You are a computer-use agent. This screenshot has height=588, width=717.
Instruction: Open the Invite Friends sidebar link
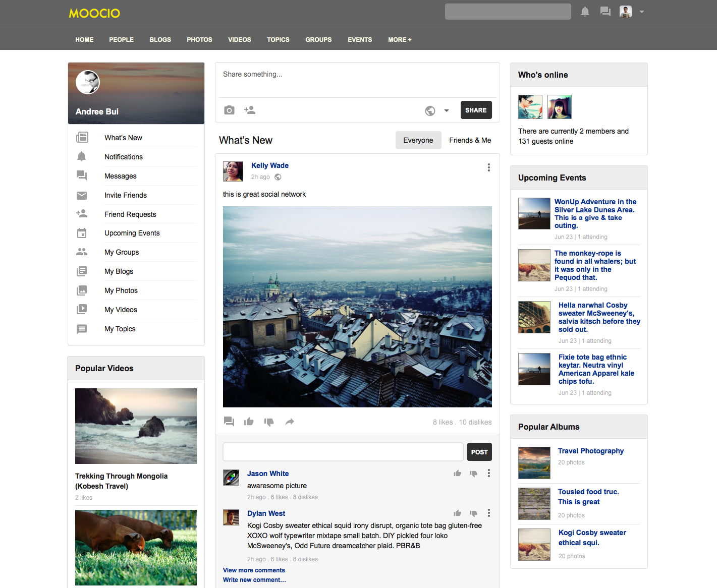pos(126,195)
